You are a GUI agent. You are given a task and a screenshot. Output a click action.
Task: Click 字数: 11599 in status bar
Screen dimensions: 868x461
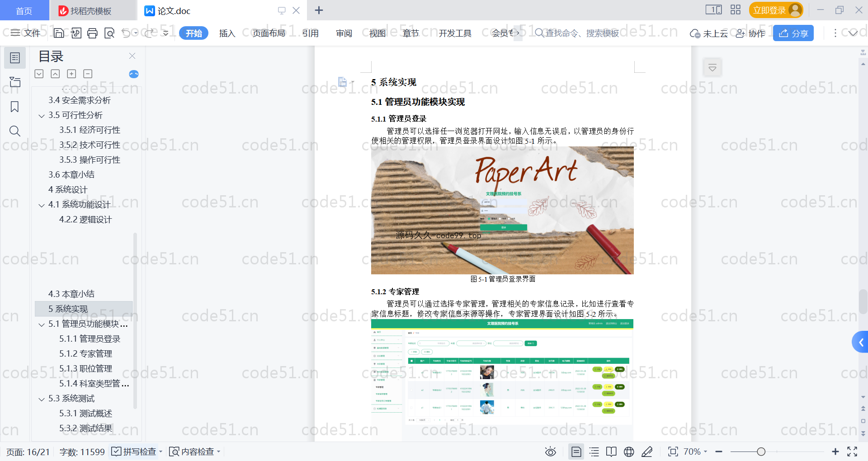pyautogui.click(x=82, y=452)
